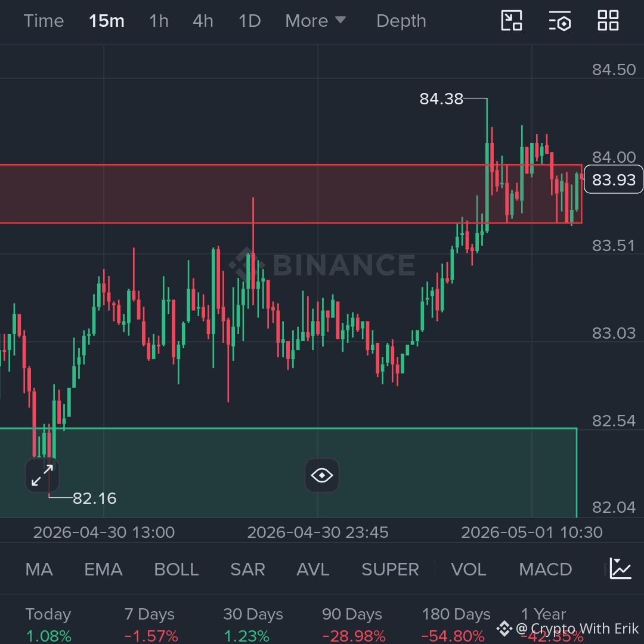Click the 2026-05-01 10:30 time label
Image resolution: width=644 pixels, height=644 pixels.
532,532
